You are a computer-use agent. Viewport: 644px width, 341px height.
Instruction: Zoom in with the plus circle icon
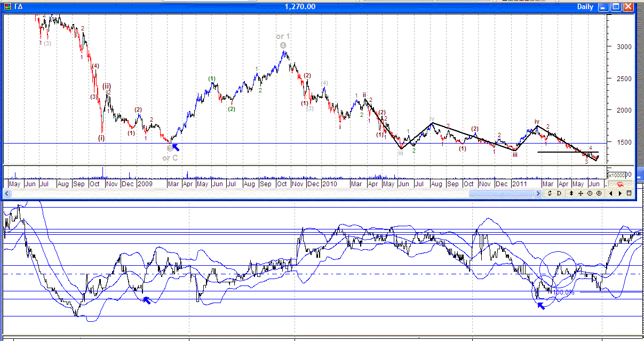coord(599,193)
